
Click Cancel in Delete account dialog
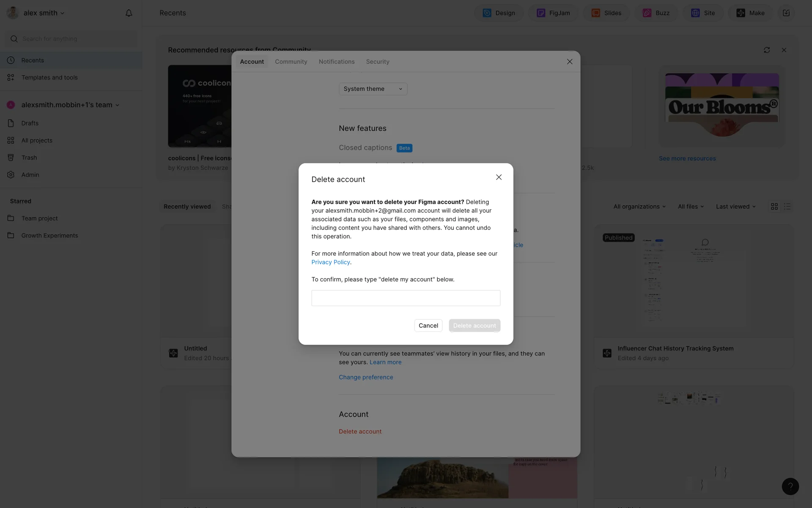pos(428,326)
